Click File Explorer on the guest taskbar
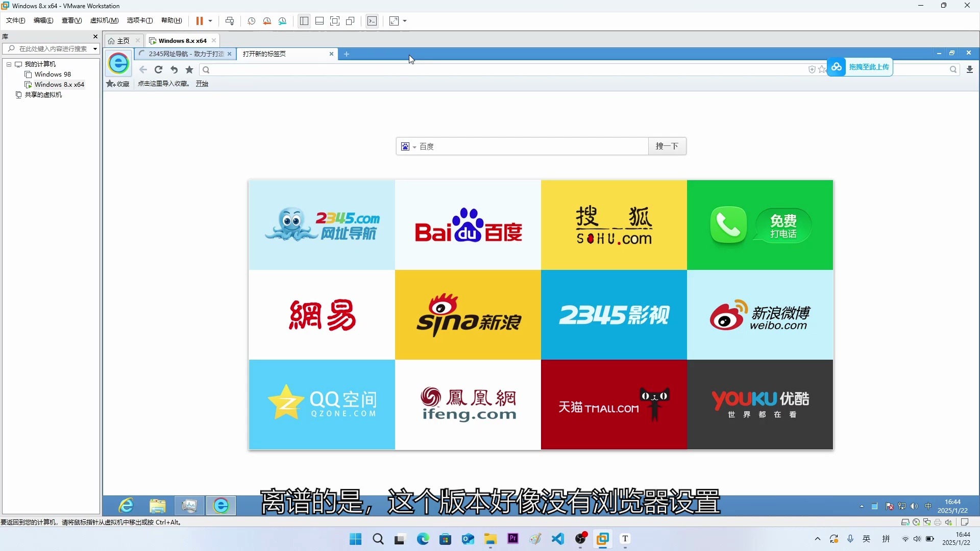Screen dimensions: 980x551 (x=158, y=506)
